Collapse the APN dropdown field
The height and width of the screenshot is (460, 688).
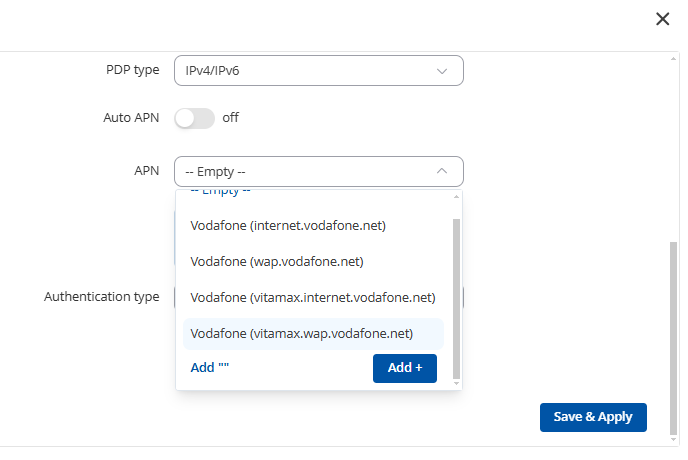coord(319,171)
